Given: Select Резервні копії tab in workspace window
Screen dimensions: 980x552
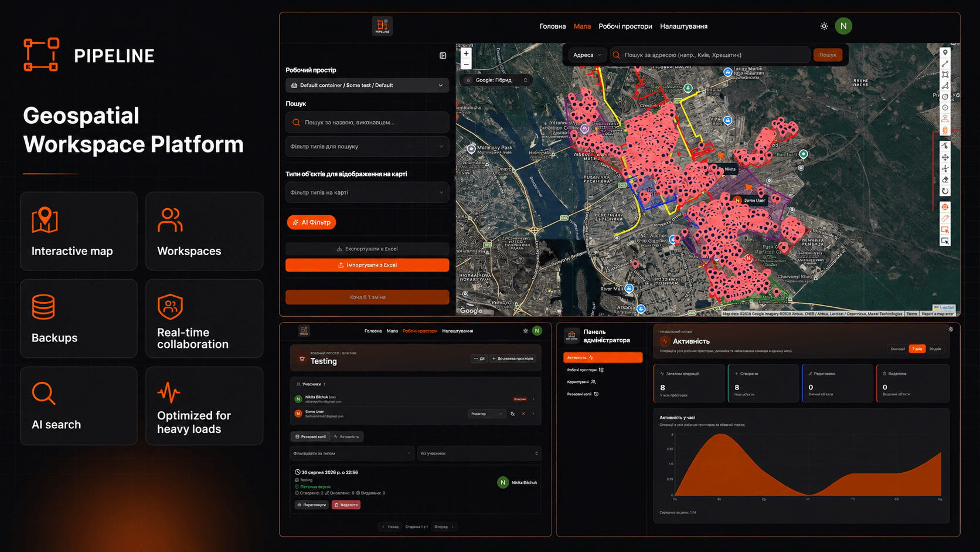Looking at the screenshot, I should point(311,436).
